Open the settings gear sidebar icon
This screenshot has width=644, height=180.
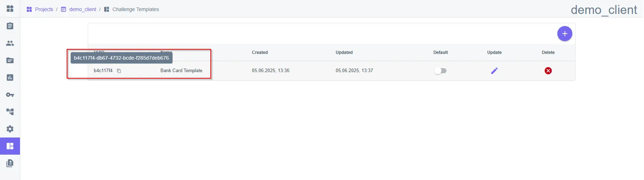[10, 129]
